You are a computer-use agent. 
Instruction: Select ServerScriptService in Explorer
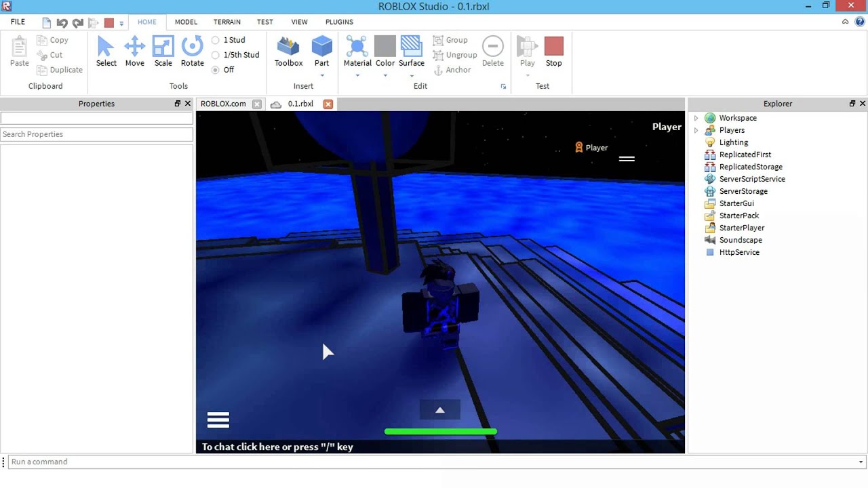[x=752, y=179]
